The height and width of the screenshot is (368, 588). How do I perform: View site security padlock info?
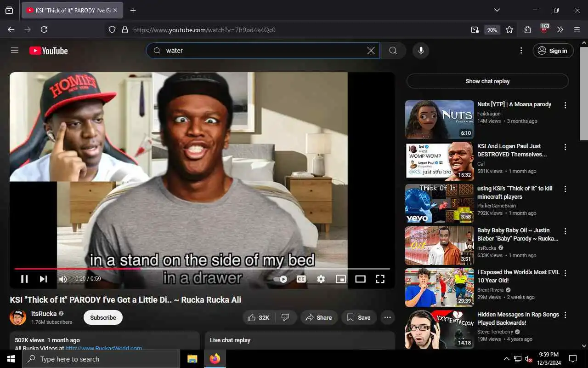point(125,29)
